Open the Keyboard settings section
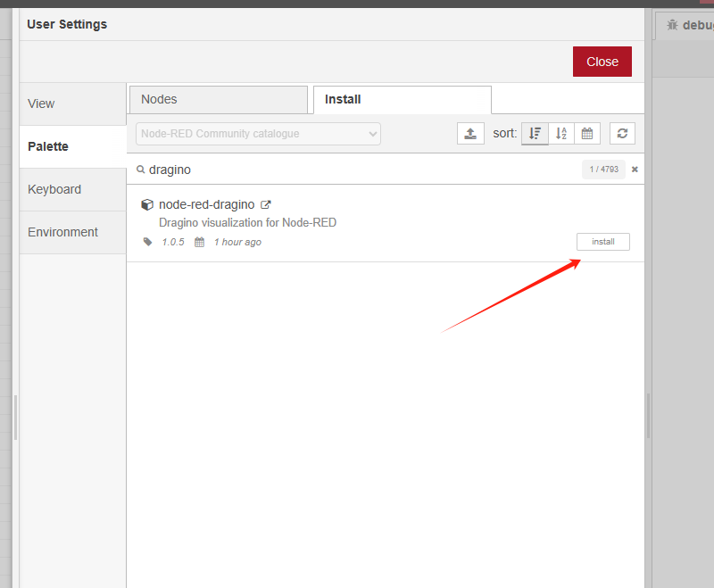Image resolution: width=714 pixels, height=588 pixels. (73, 189)
